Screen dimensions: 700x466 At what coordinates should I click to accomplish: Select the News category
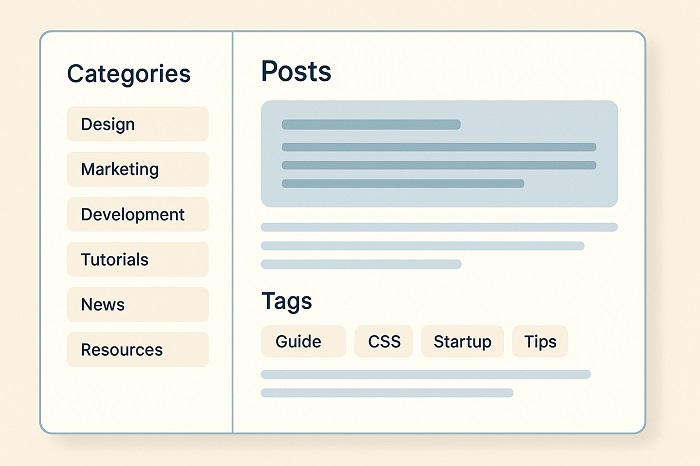click(x=138, y=304)
